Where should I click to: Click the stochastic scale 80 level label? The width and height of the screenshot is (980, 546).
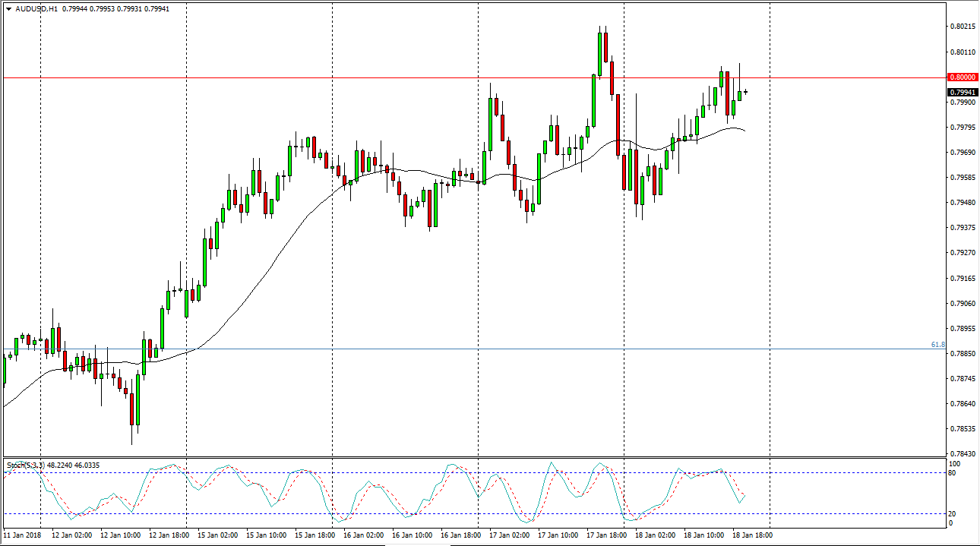tap(954, 473)
